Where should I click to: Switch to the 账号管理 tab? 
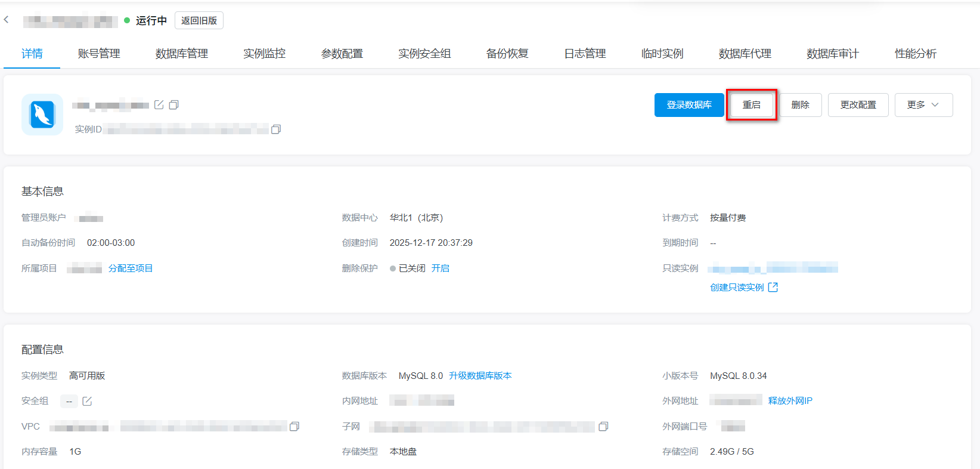click(x=99, y=54)
